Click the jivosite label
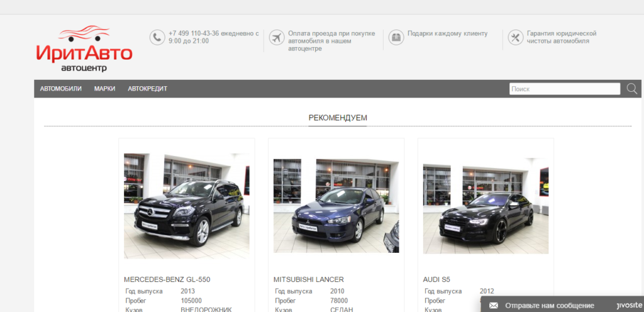 point(629,305)
